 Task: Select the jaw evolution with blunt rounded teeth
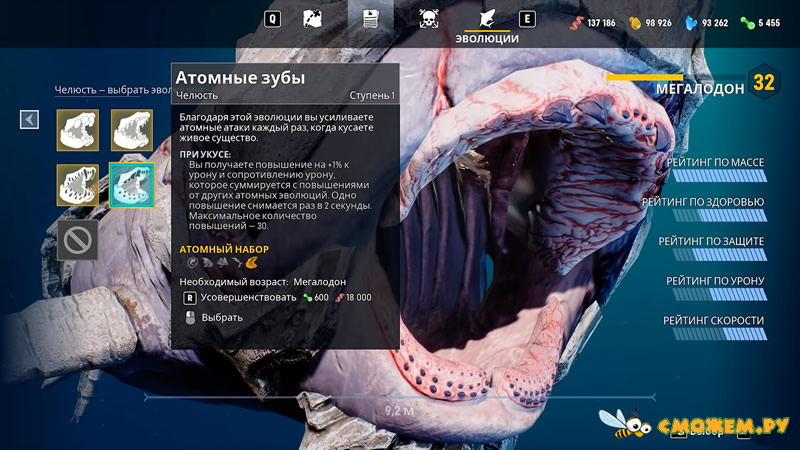(x=78, y=130)
